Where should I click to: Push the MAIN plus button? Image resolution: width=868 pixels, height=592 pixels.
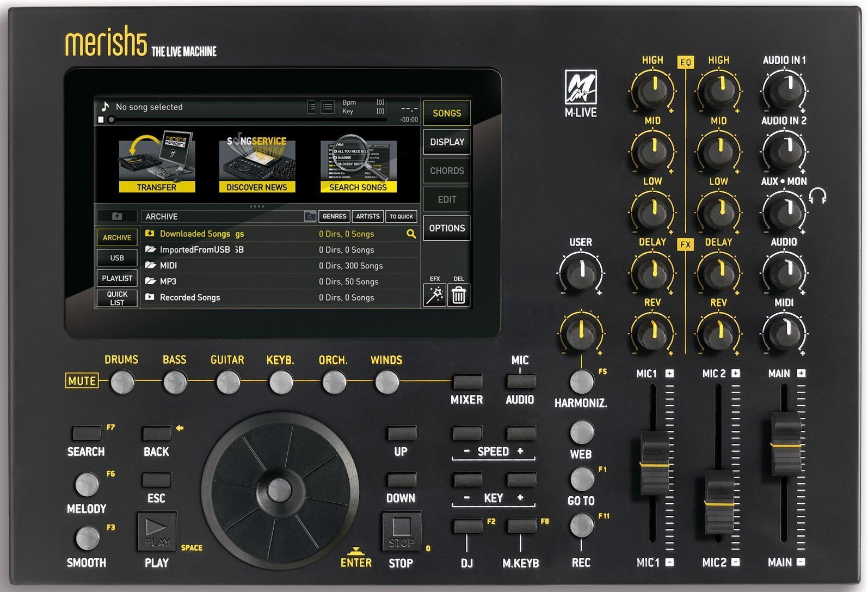tap(801, 374)
